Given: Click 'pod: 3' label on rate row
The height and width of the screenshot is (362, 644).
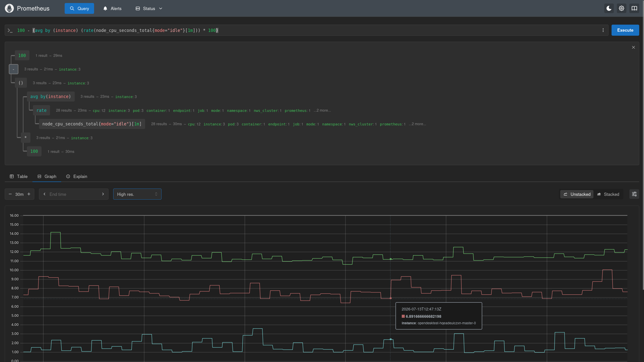Looking at the screenshot, I should coord(138,111).
